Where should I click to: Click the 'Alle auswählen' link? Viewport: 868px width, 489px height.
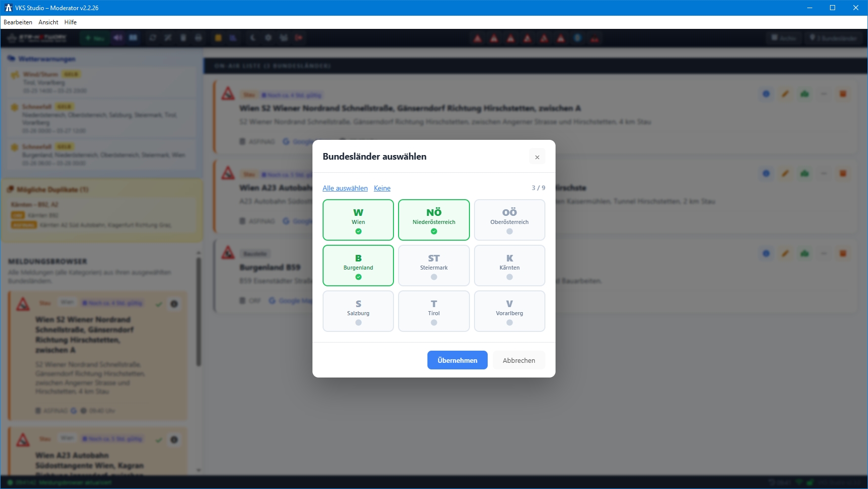point(345,188)
